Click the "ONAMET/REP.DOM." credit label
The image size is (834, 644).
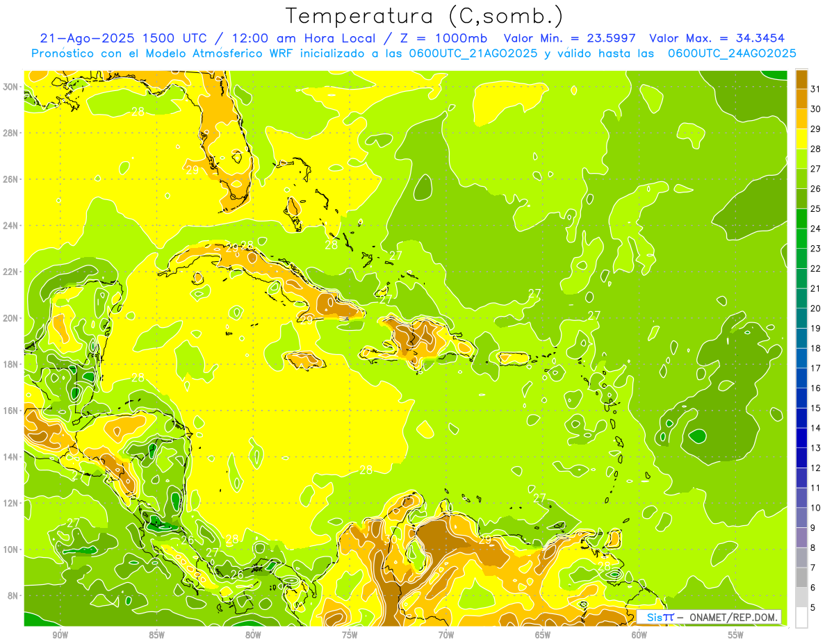pyautogui.click(x=734, y=618)
